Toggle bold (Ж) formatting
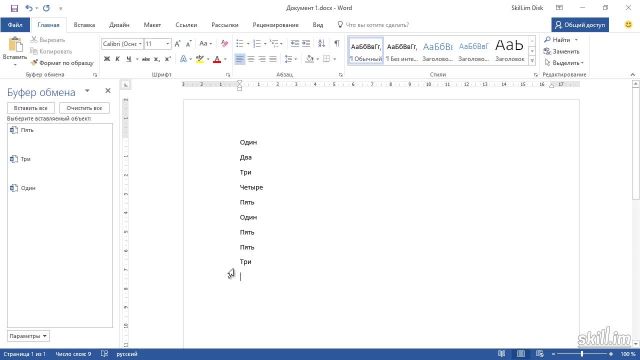 coord(107,59)
